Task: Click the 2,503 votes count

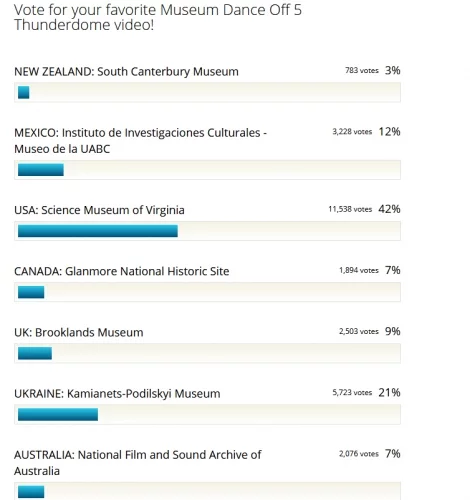Action: 359,331
